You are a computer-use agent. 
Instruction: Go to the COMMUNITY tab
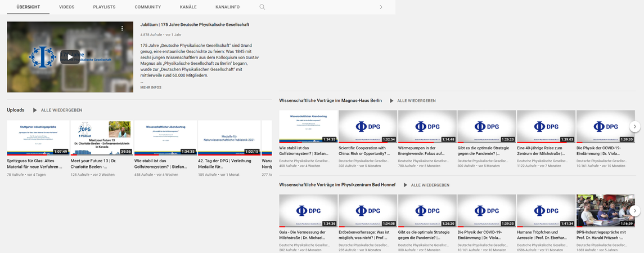point(147,7)
